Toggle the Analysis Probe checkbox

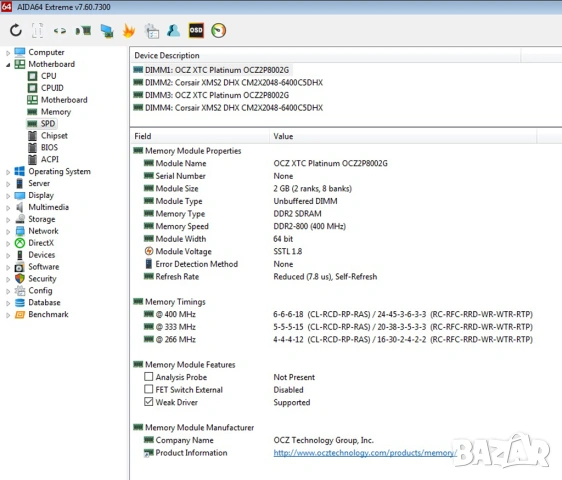click(x=148, y=376)
